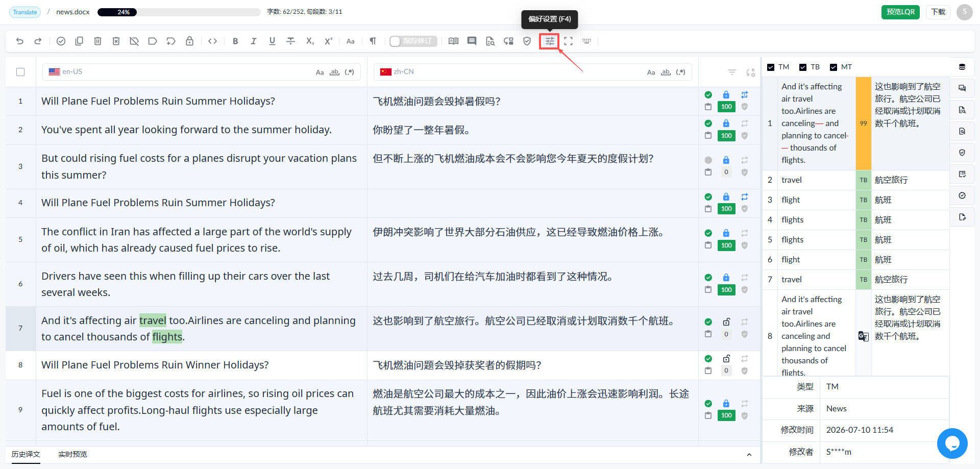This screenshot has height=469, width=980.
Task: Open the segment filter icon
Action: click(732, 72)
